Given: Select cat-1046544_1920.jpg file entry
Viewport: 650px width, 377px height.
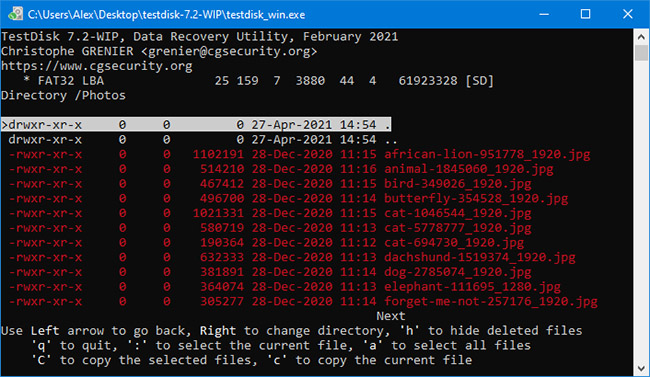Looking at the screenshot, I should 270,213.
